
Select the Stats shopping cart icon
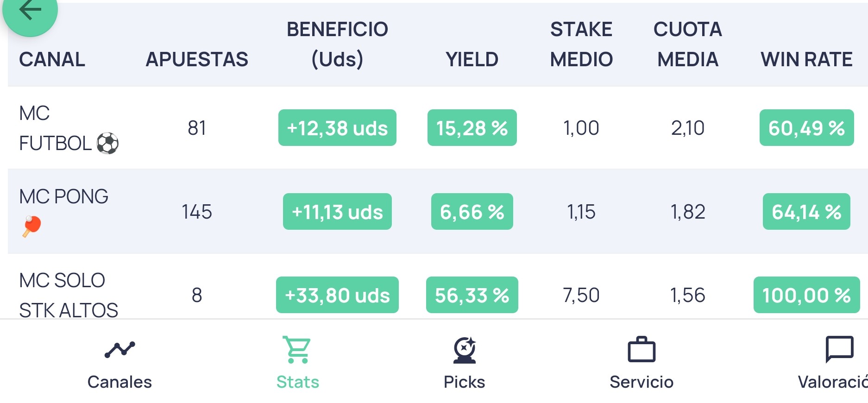pos(297,349)
